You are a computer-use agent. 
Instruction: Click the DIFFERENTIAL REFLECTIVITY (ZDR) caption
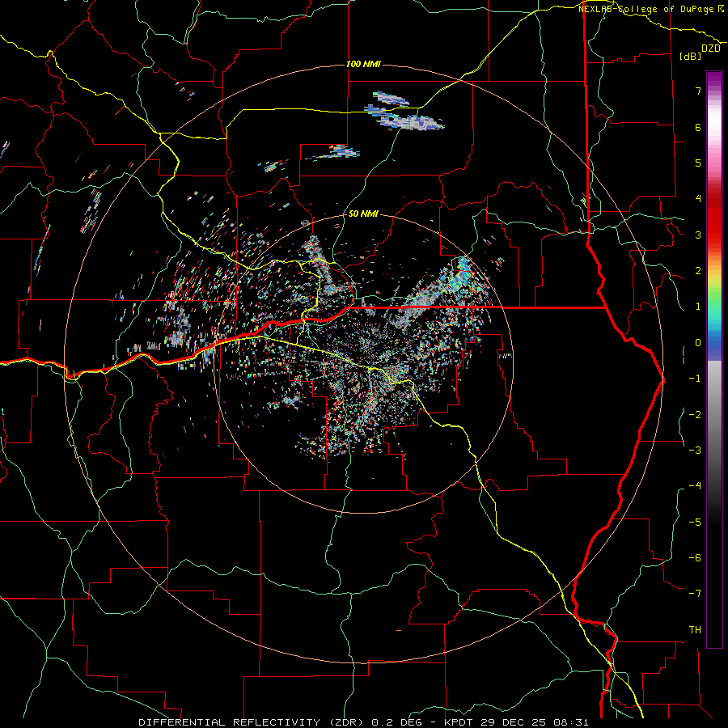point(252,722)
